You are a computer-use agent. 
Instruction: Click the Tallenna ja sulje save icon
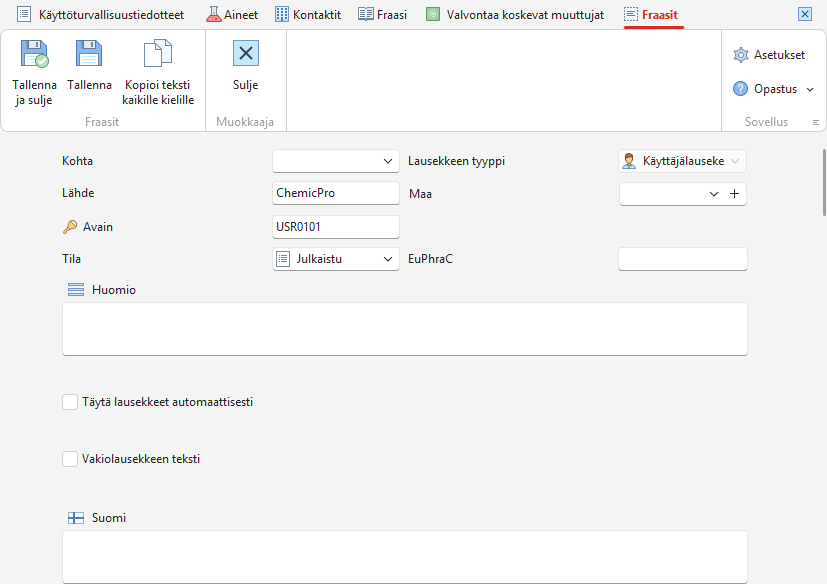point(34,54)
